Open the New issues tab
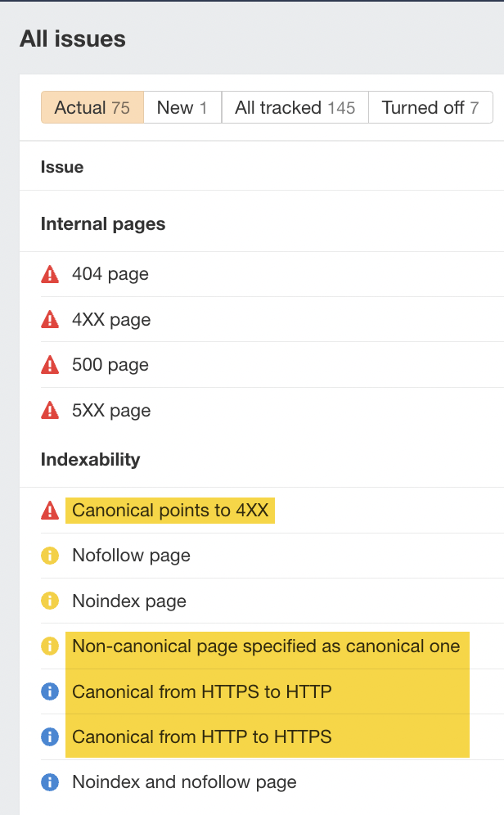 [x=182, y=107]
